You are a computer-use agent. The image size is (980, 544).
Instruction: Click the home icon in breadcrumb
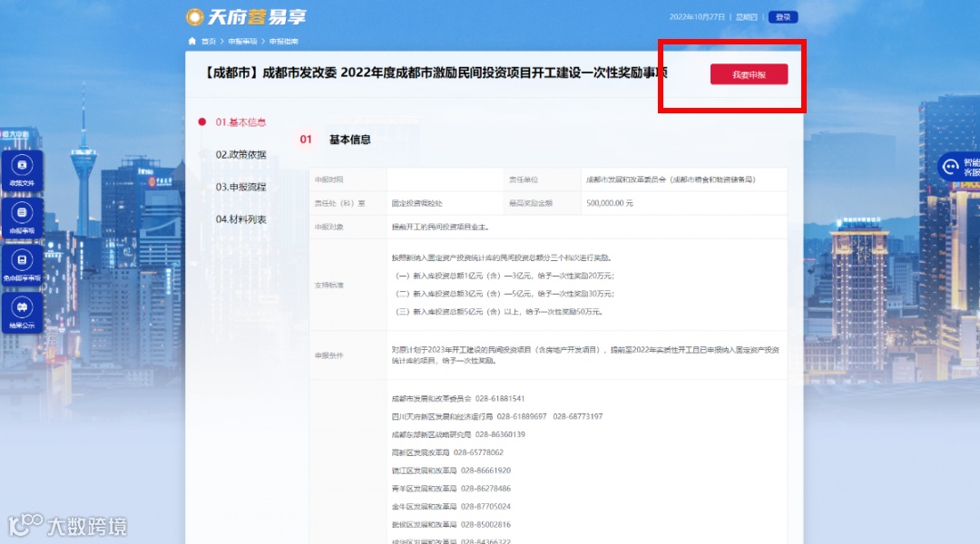[191, 41]
